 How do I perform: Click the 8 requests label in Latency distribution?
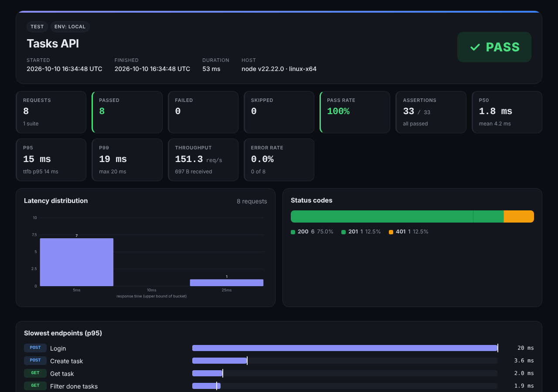pyautogui.click(x=252, y=201)
